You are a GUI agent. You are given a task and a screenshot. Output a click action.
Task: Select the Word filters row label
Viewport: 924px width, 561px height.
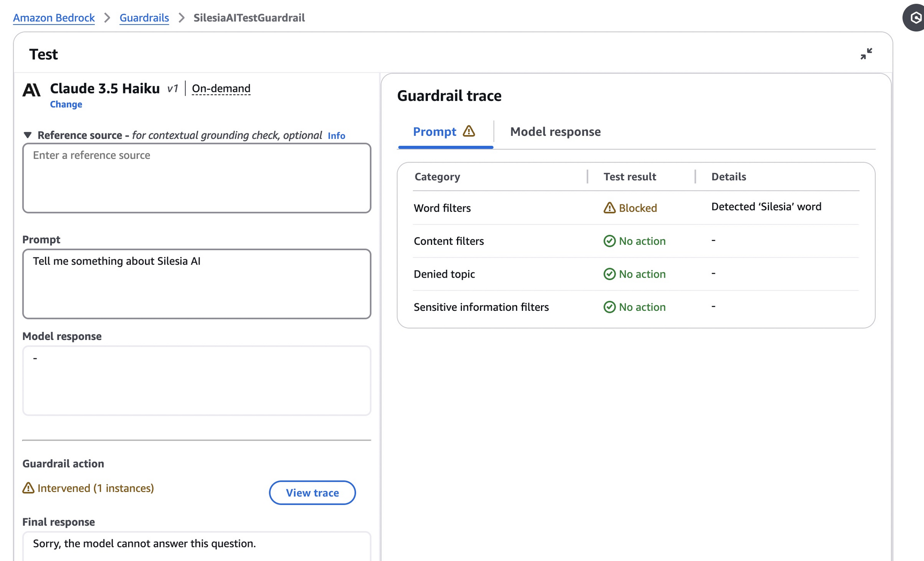pos(442,208)
